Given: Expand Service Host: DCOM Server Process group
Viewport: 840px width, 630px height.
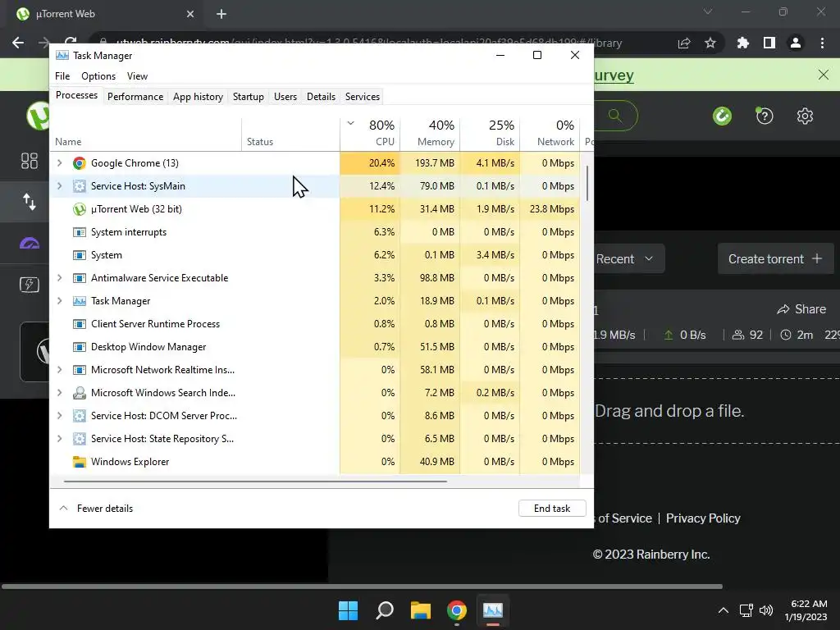Looking at the screenshot, I should point(59,416).
